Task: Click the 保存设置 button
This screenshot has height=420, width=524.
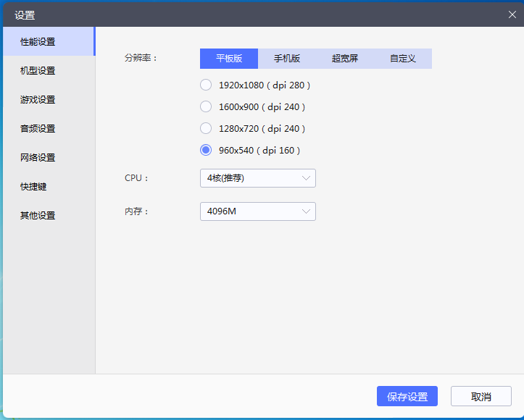Action: (407, 397)
